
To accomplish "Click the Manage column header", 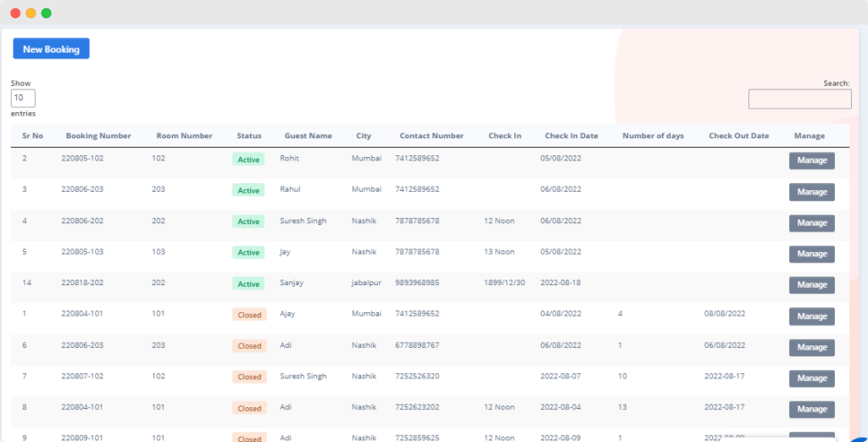I will (x=810, y=136).
